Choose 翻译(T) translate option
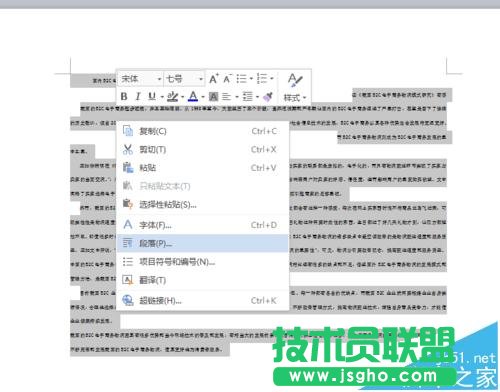 (203, 280)
